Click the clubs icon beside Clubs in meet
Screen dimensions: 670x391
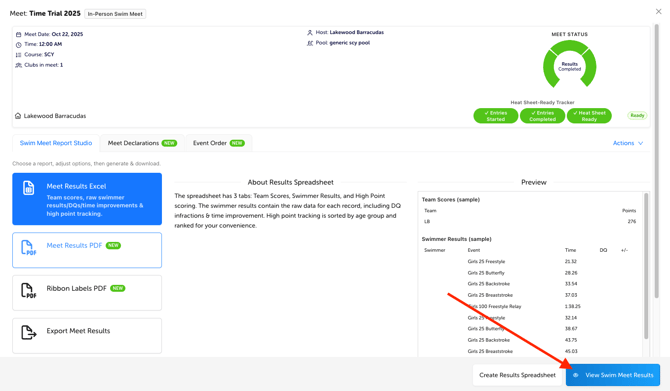[18, 65]
